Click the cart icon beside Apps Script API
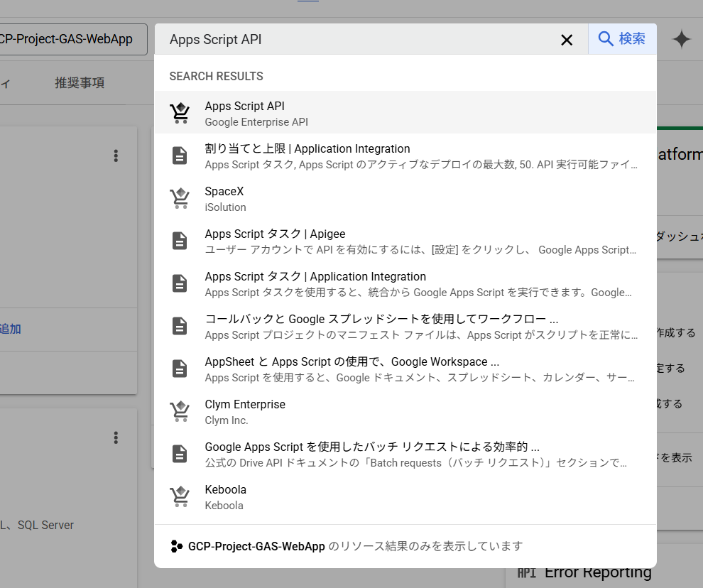The height and width of the screenshot is (588, 703). click(180, 113)
